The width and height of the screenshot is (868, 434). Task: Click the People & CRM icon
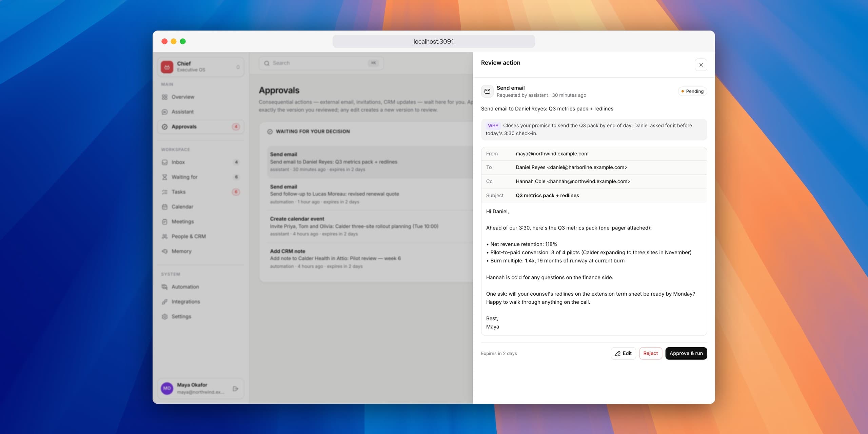pos(165,236)
